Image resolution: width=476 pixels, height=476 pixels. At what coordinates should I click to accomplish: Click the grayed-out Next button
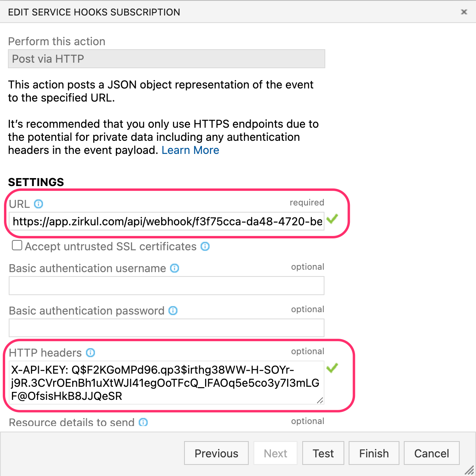click(x=276, y=453)
